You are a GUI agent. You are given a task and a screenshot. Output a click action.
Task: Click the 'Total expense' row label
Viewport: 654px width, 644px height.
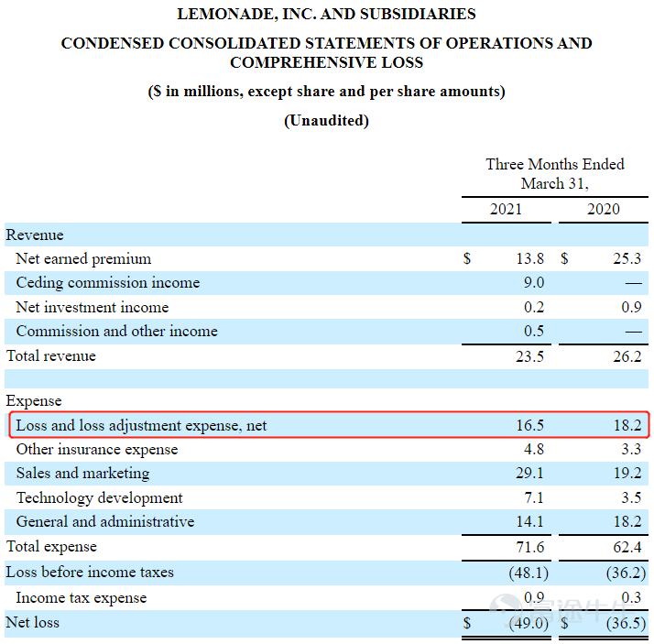click(51, 547)
